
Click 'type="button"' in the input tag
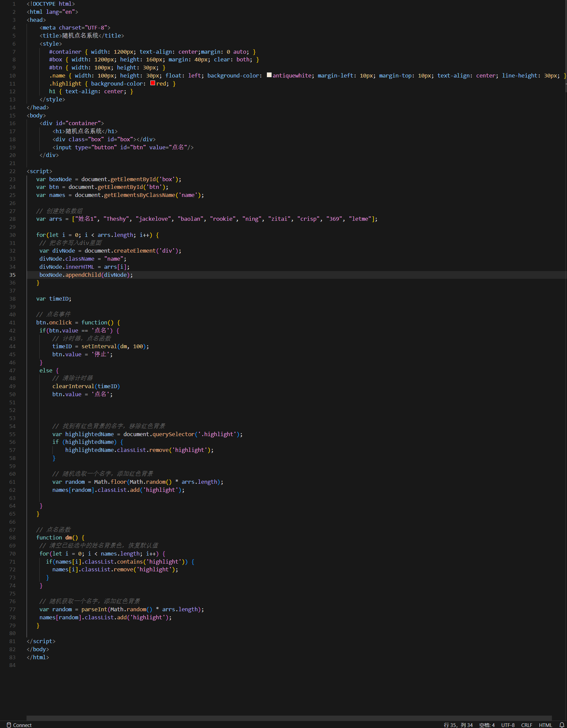[96, 147]
